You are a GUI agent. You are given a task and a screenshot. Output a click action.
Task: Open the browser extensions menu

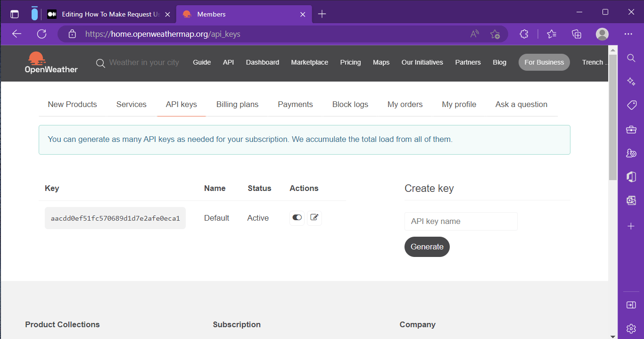click(x=524, y=34)
